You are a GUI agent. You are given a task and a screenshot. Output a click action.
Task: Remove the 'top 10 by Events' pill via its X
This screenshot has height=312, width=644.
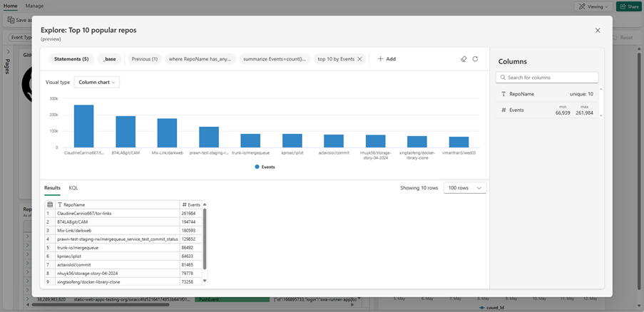[x=359, y=59]
